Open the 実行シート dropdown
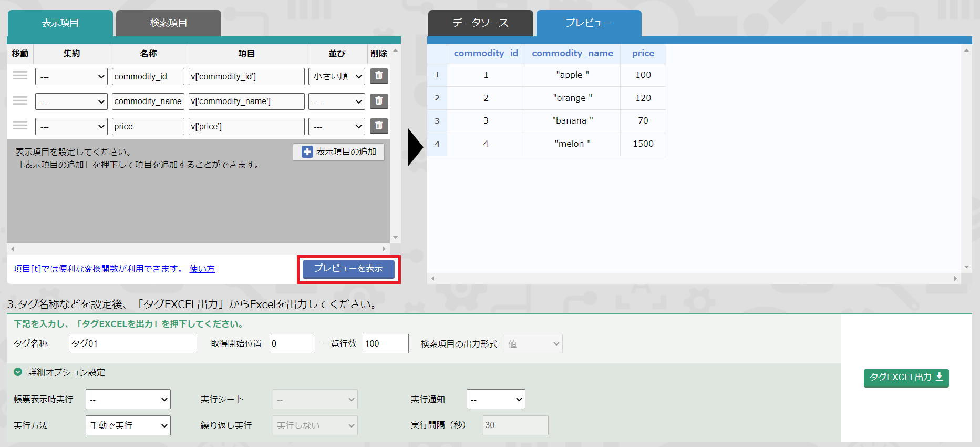The width and height of the screenshot is (980, 447). point(315,400)
